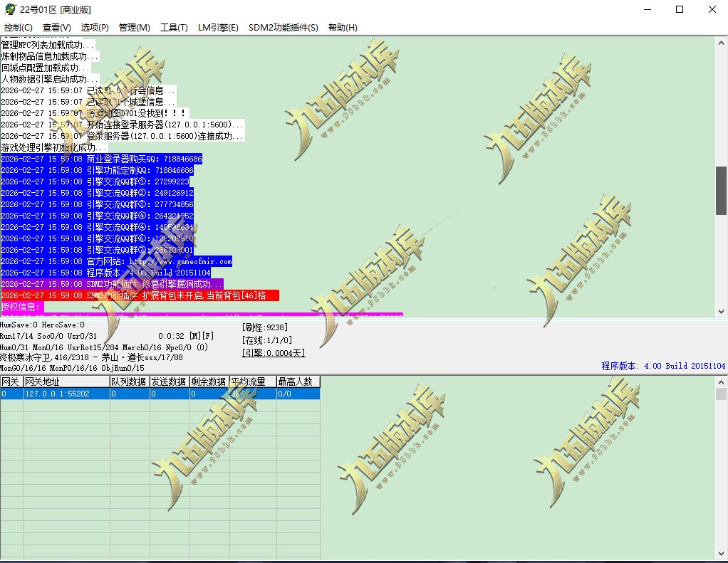This screenshot has width=728, height=563.
Task: Click the Hum0/31 Mon0/16 status line
Action: tap(104, 347)
